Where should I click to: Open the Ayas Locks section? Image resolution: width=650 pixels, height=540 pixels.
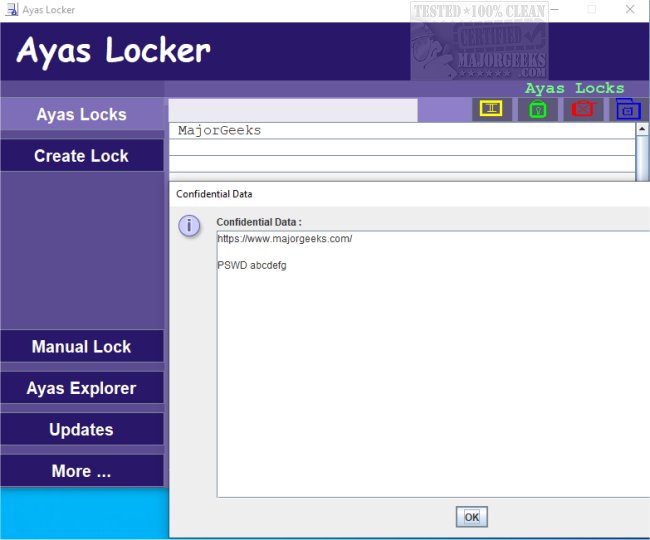82,114
